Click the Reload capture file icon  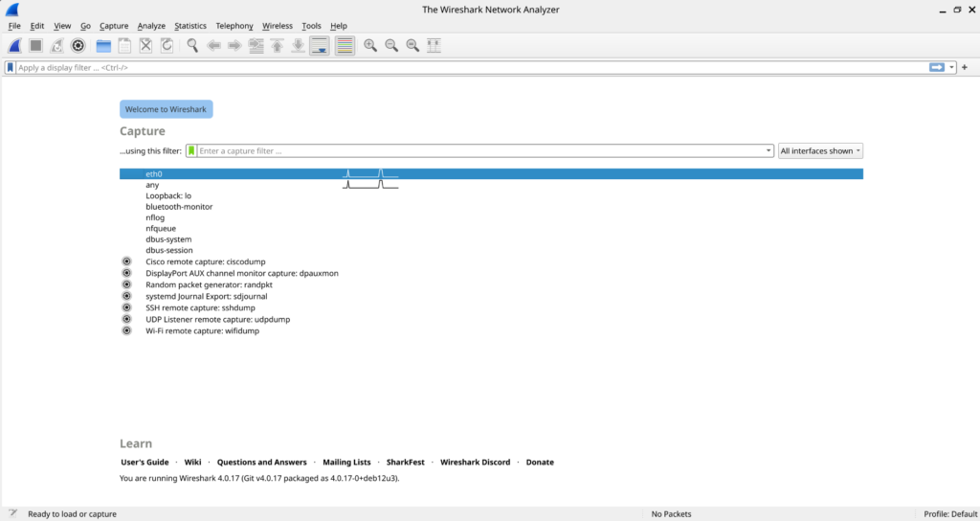(167, 46)
